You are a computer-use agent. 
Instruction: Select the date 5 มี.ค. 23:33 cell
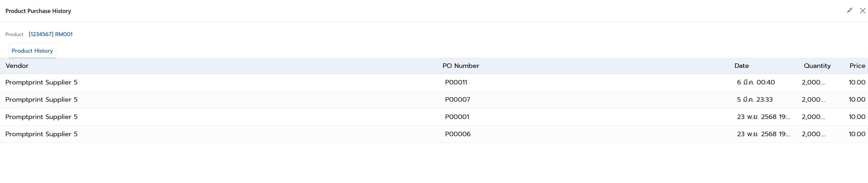(x=755, y=99)
